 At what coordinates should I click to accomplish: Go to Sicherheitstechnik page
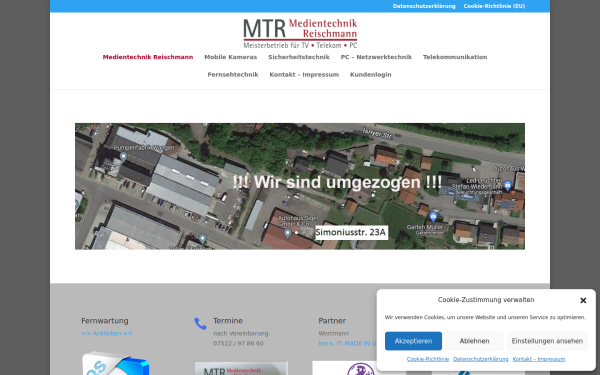click(x=299, y=57)
